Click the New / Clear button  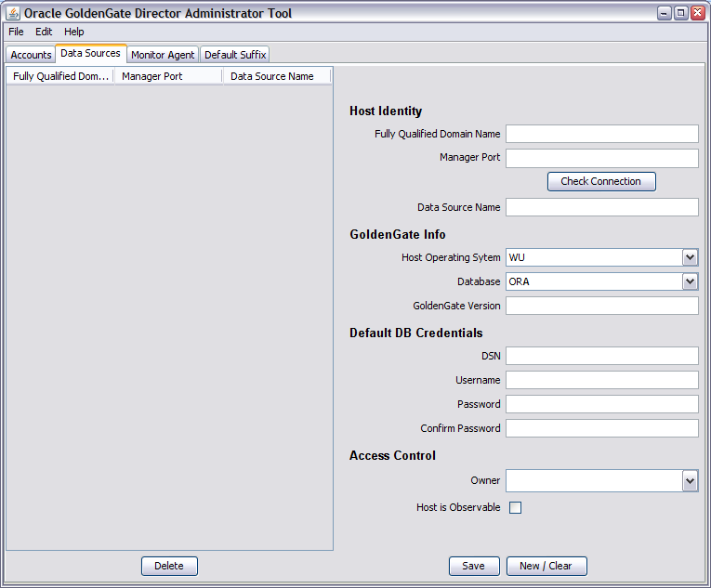[x=546, y=566]
